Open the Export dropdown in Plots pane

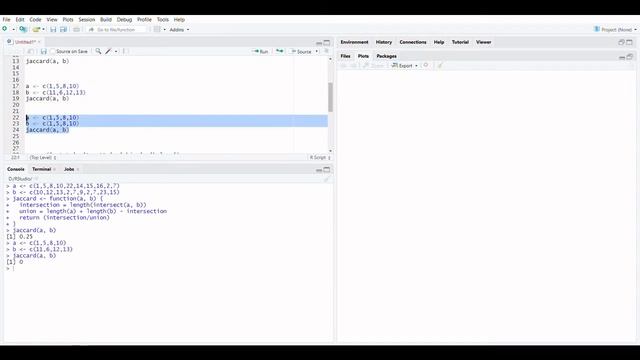(x=404, y=66)
